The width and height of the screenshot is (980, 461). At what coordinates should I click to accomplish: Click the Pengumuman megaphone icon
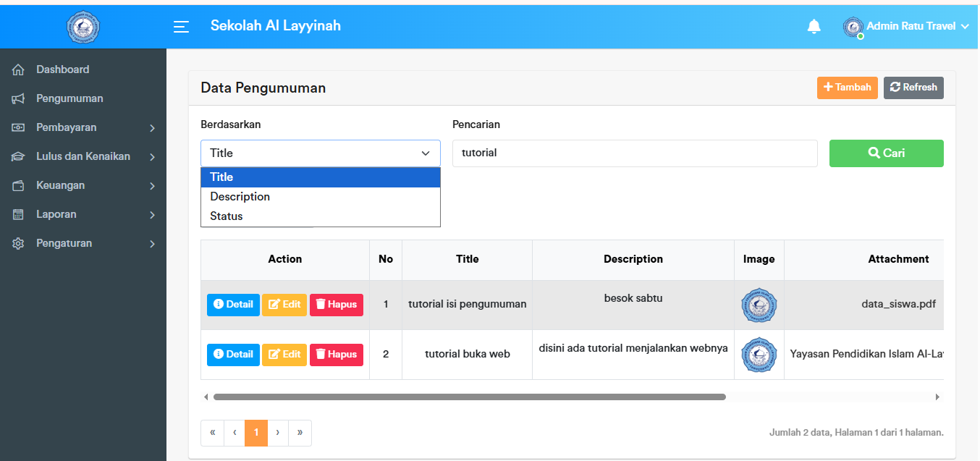pos(19,99)
